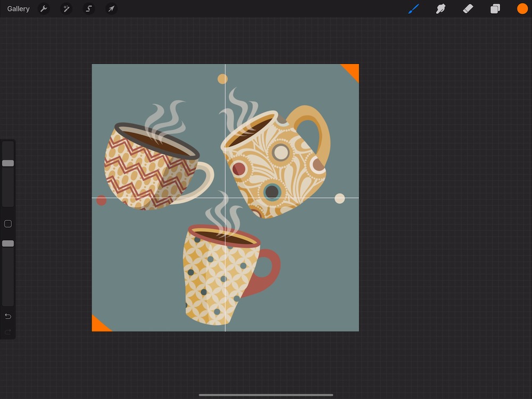Activate the Selection tool
Viewport: 532px width, 399px height.
click(89, 9)
